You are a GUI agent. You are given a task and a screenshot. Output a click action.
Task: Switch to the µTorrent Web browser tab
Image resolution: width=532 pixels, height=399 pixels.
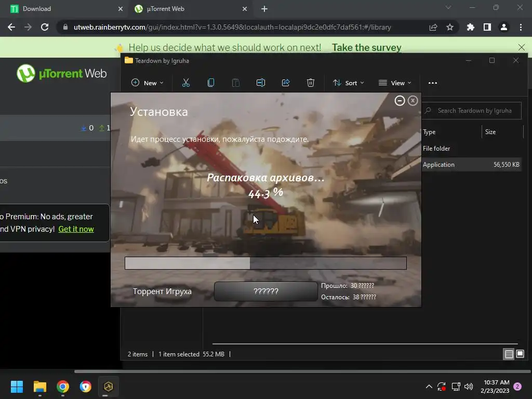click(x=190, y=9)
